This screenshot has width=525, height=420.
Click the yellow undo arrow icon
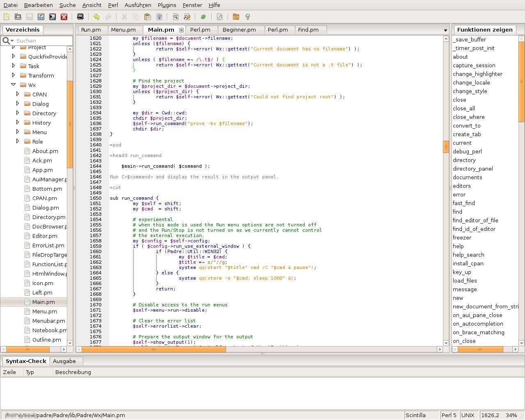pyautogui.click(x=96, y=17)
